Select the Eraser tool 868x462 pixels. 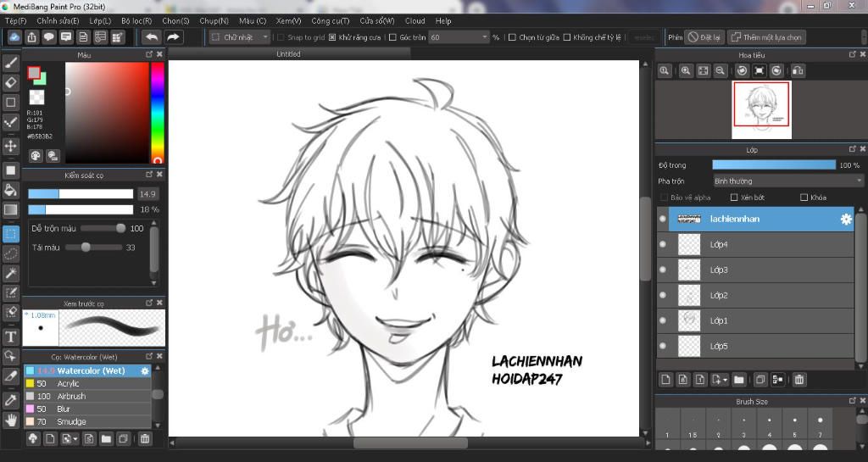click(x=10, y=82)
